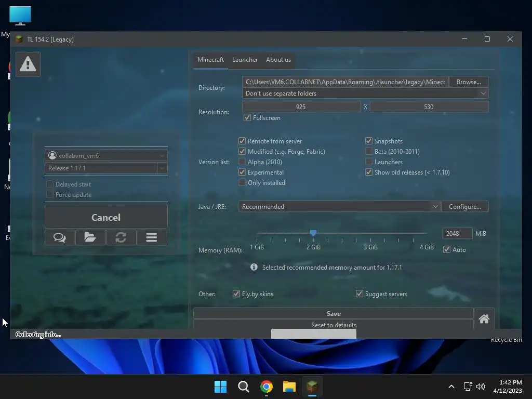Open the Windows Start menu
Viewport: 532px width, 399px height.
coord(220,387)
